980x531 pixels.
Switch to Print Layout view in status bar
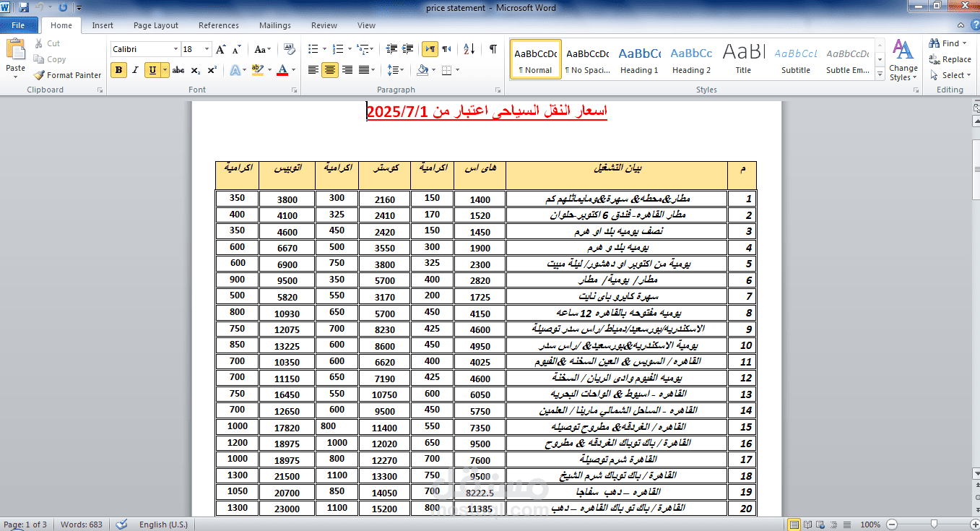(x=794, y=524)
